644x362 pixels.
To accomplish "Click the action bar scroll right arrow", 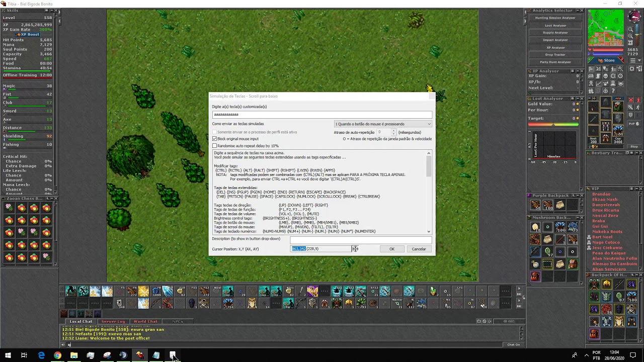I will [x=519, y=289].
